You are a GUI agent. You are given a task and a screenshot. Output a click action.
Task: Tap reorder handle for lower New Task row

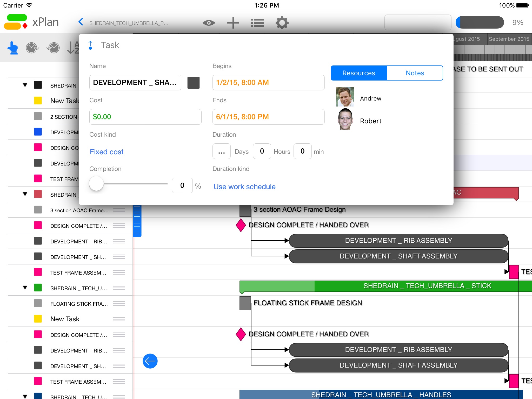click(x=119, y=319)
